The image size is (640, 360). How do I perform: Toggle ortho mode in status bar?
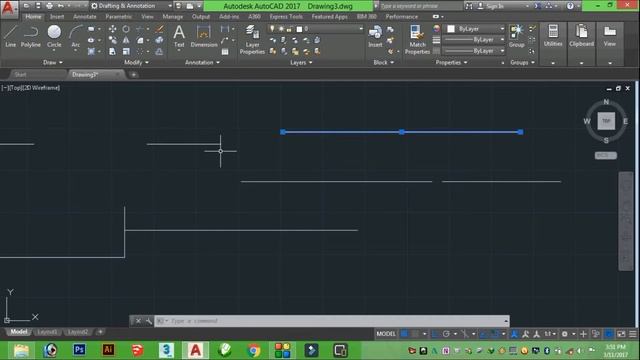[x=434, y=334]
